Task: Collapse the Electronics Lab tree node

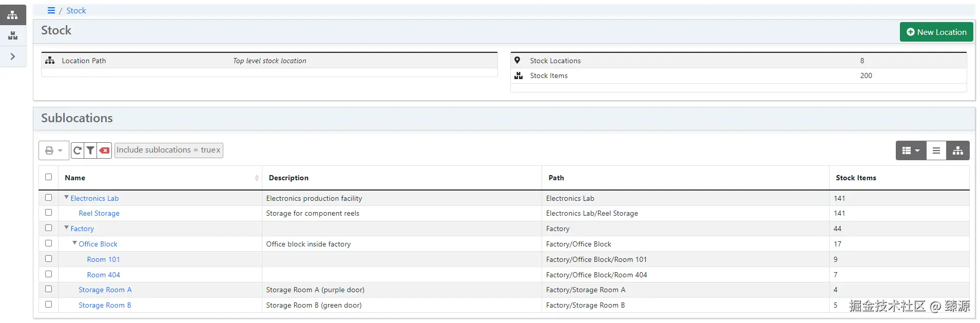Action: pos(66,198)
